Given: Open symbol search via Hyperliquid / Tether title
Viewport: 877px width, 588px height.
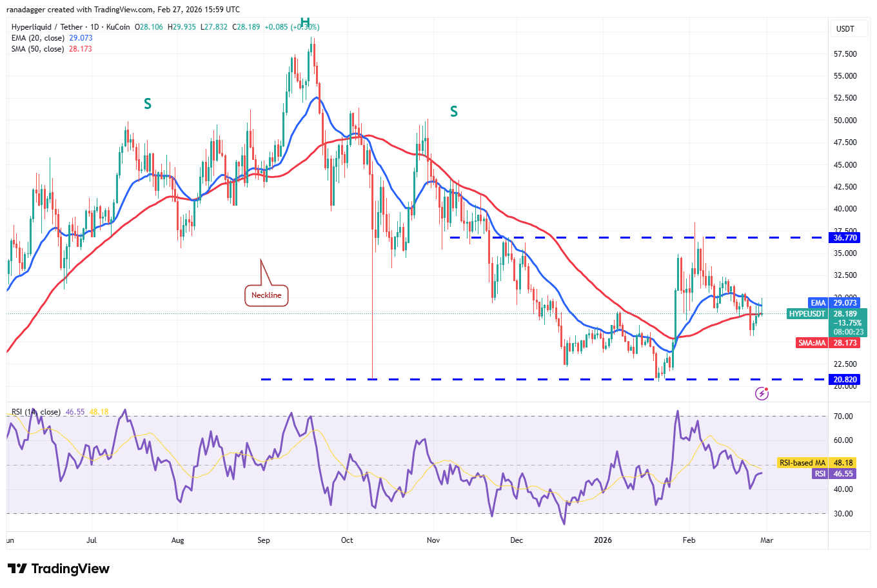Looking at the screenshot, I should click(x=48, y=27).
